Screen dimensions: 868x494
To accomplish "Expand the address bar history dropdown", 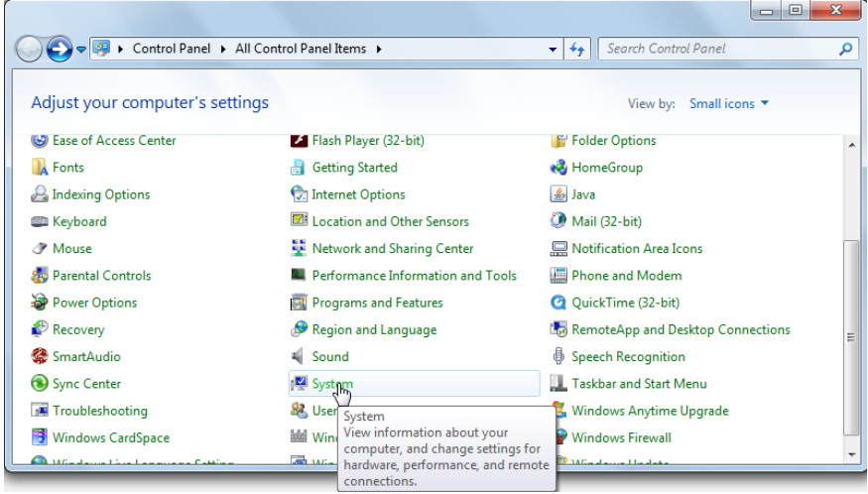I will pyautogui.click(x=553, y=50).
